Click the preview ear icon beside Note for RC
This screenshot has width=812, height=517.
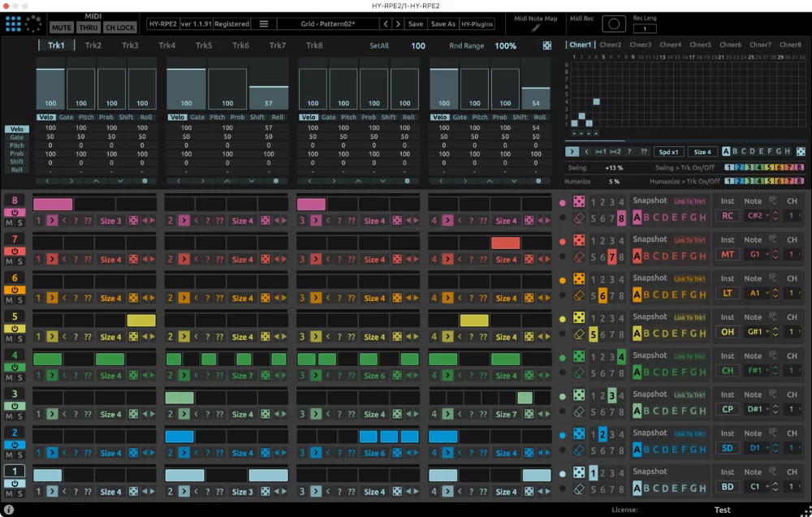[x=773, y=200]
